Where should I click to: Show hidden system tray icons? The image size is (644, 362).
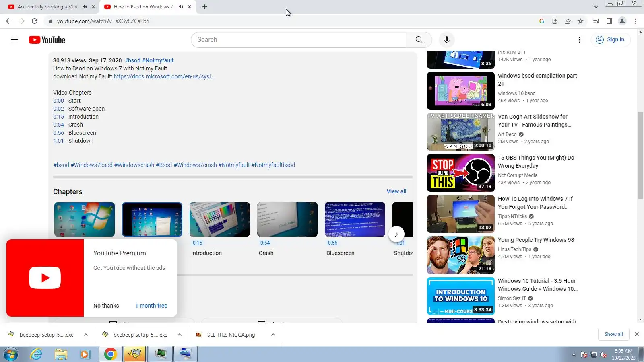[574, 354]
